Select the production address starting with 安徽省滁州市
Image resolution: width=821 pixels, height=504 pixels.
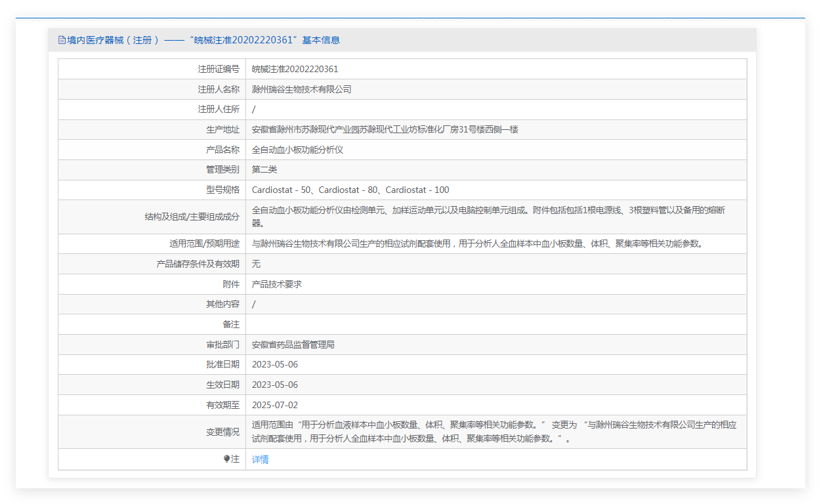[x=385, y=129]
